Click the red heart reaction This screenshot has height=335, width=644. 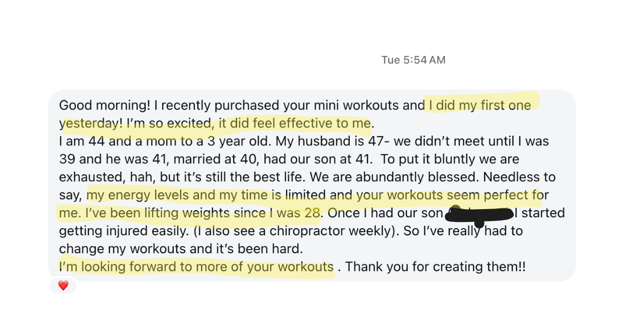tap(63, 286)
